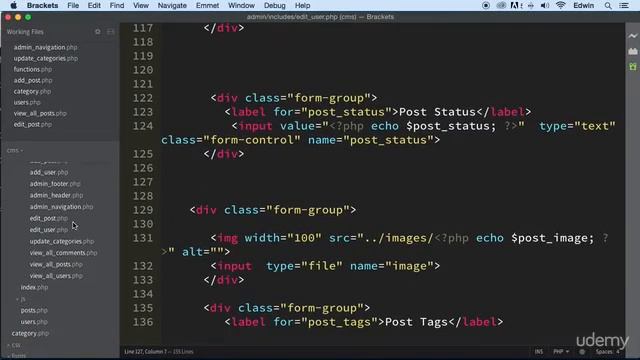This screenshot has width=640, height=360.
Task: Open the Extension Manager brick icon
Action: click(633, 51)
